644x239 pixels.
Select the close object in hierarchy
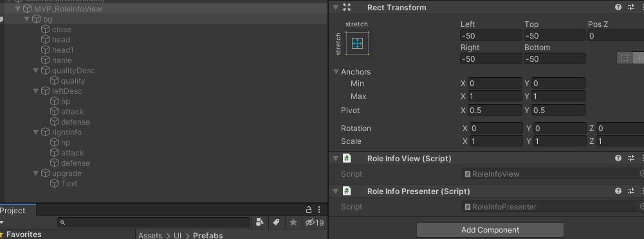click(x=62, y=30)
